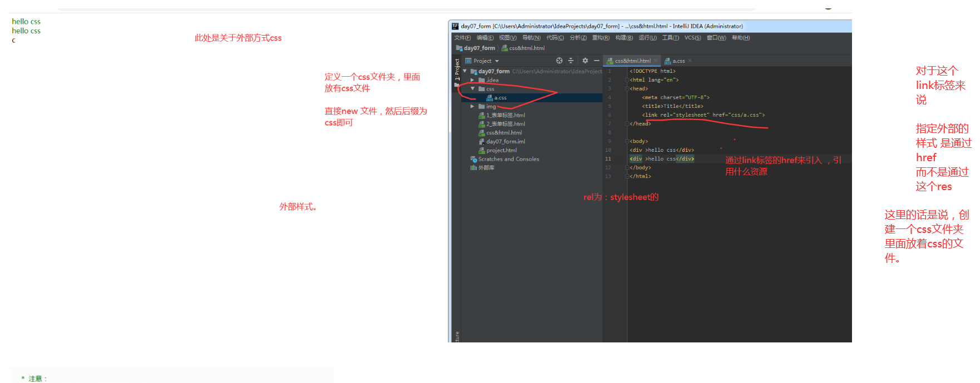Open the 工具(T) menu
Viewport: 980px width, 383px height.
pyautogui.click(x=671, y=38)
